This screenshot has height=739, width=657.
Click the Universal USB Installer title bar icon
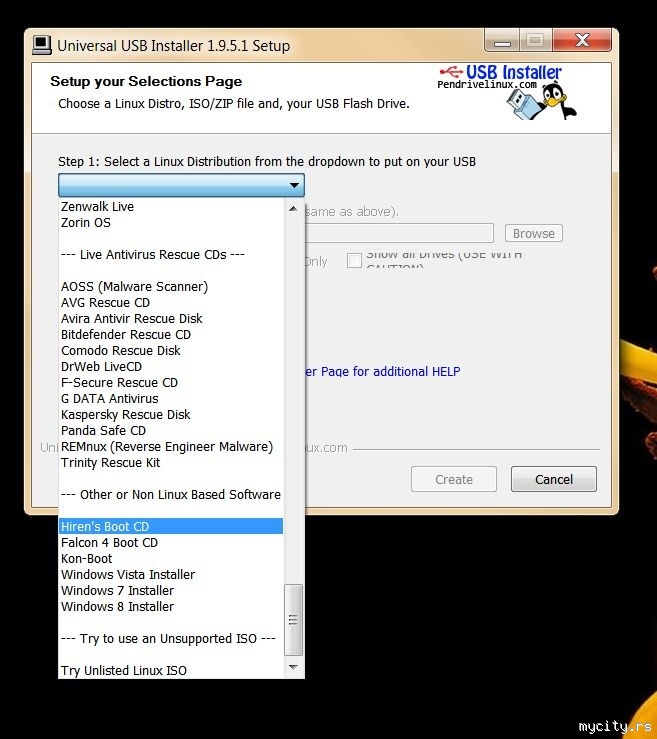41,45
